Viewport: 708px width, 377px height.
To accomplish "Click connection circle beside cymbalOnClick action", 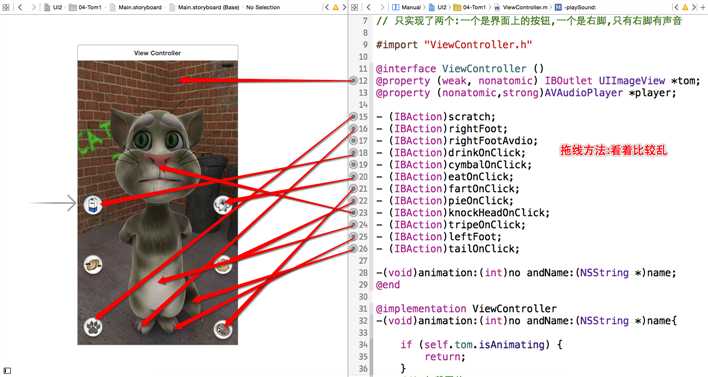I will (x=354, y=165).
